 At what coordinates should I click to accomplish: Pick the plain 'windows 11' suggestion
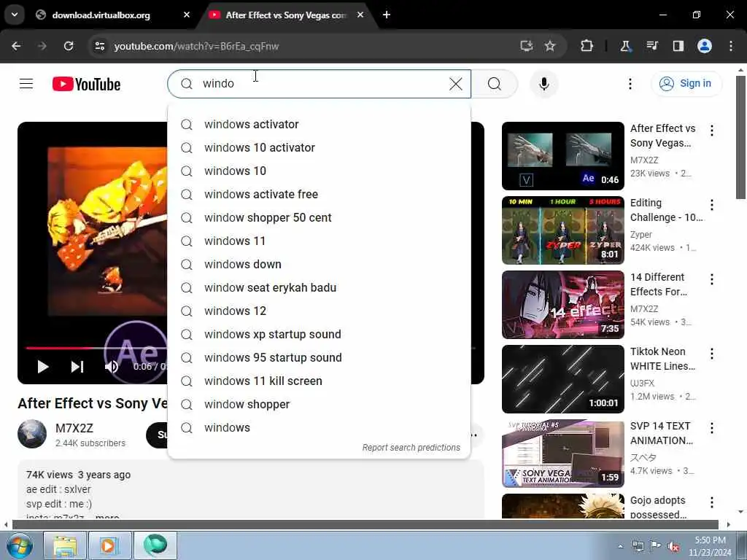click(320, 241)
